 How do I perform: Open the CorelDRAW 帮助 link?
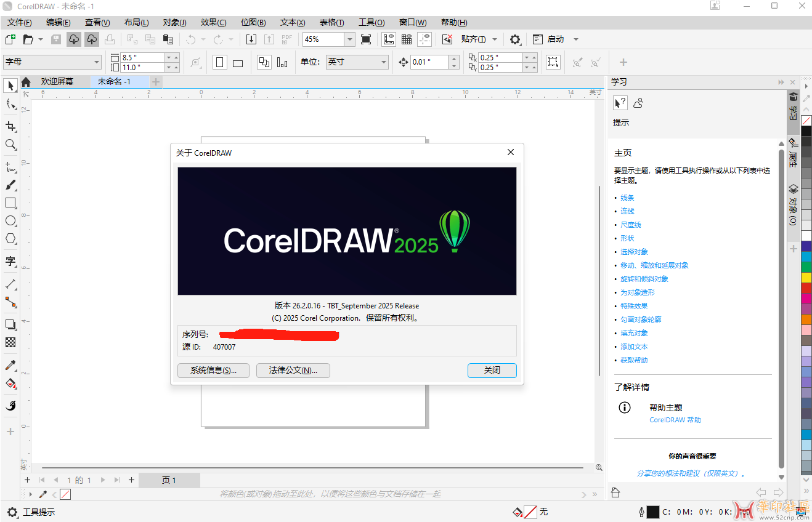675,420
